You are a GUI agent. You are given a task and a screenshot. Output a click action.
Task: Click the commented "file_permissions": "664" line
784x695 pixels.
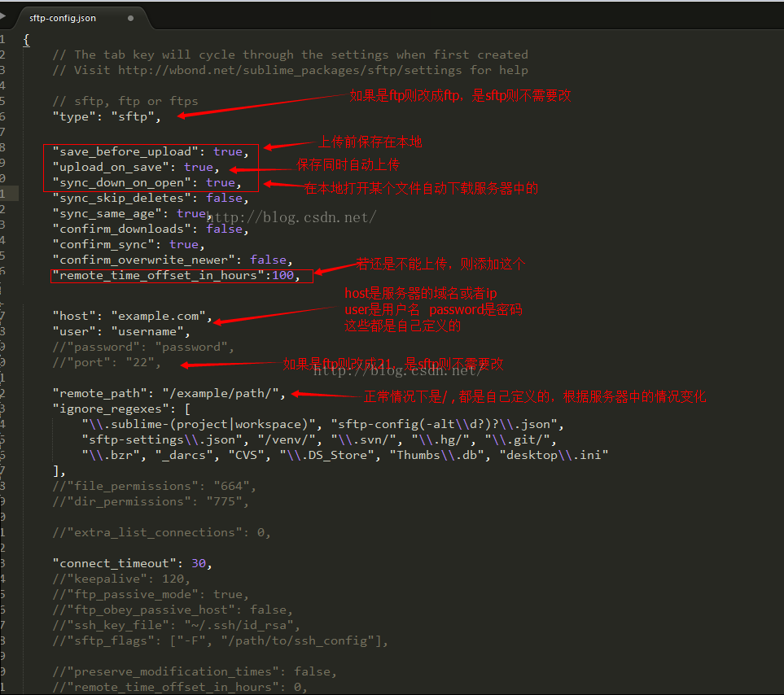pos(154,486)
